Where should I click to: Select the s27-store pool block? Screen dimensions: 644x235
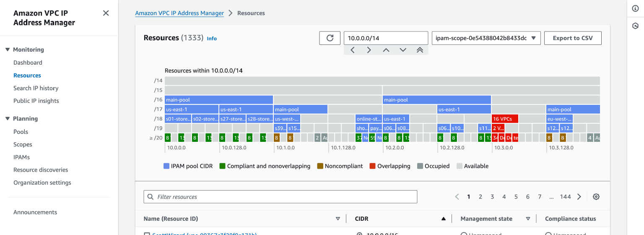(x=233, y=119)
